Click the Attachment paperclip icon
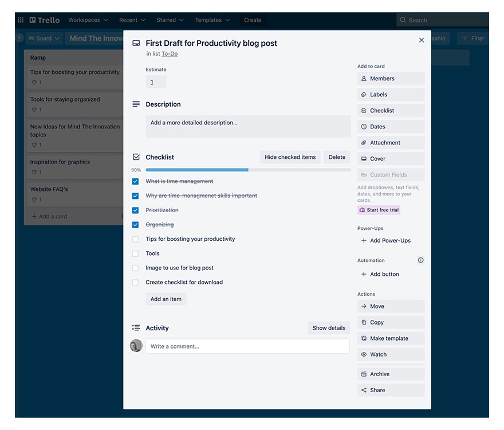This screenshot has height=430, width=504. click(x=364, y=143)
